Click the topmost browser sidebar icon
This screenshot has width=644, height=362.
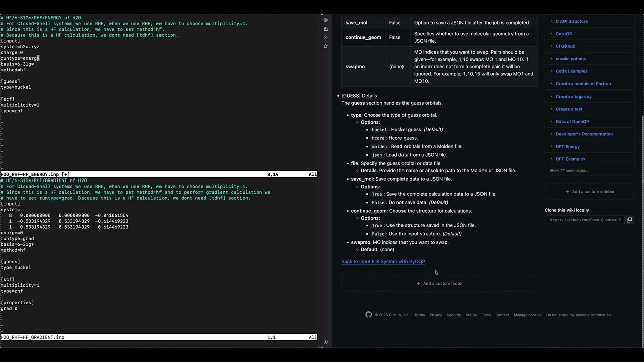(x=326, y=20)
